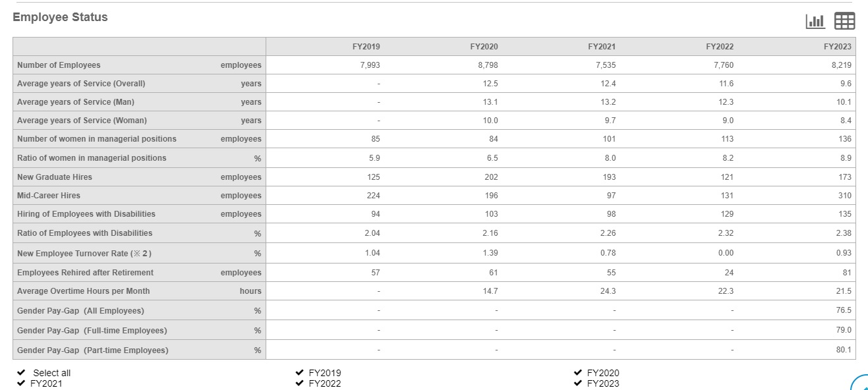Screen dimensions: 868x390
Task: Switch to table view icon
Action: click(x=845, y=21)
